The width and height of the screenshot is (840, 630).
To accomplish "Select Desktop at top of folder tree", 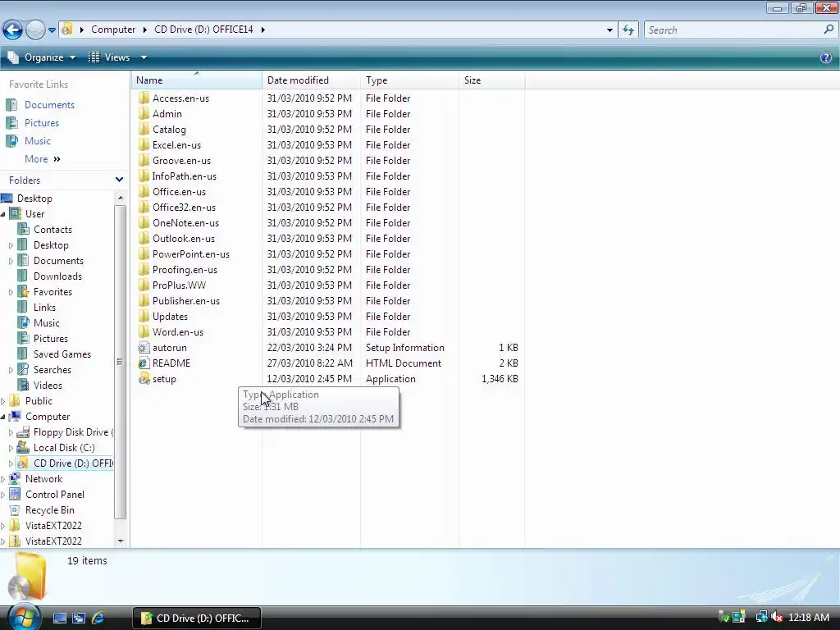I will pos(34,199).
